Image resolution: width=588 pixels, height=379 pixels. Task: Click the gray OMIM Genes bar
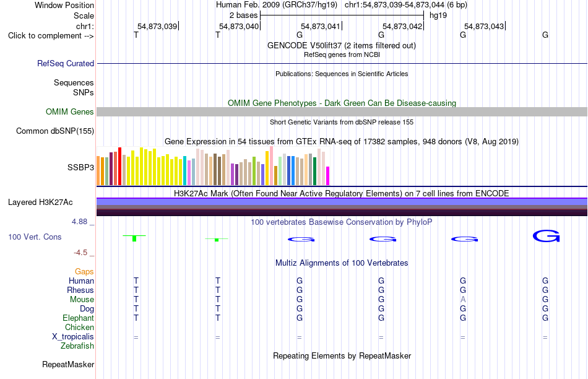[x=342, y=112]
